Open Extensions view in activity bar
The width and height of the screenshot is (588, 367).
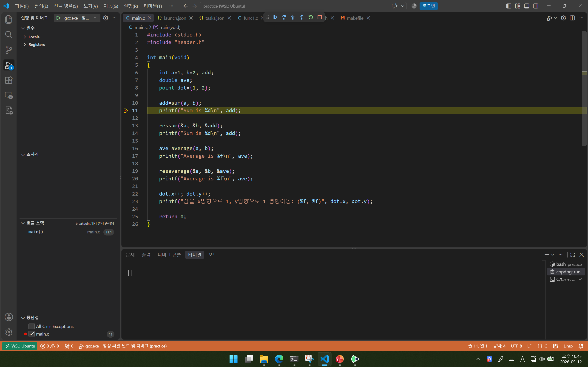tap(9, 80)
